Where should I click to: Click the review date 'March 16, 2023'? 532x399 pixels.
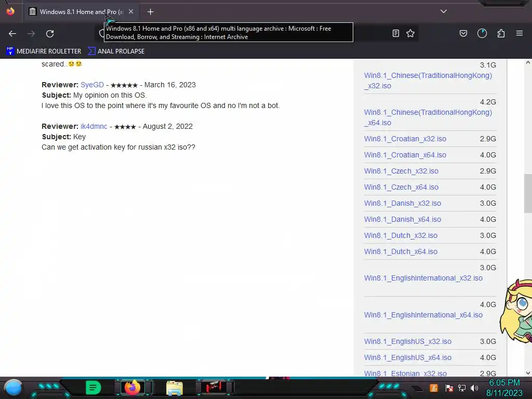(170, 85)
